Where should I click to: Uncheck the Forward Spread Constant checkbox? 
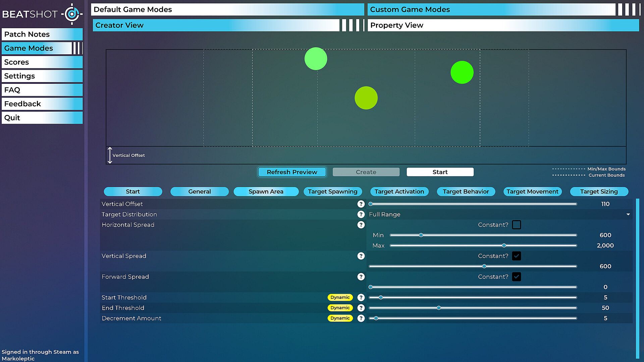tap(517, 277)
